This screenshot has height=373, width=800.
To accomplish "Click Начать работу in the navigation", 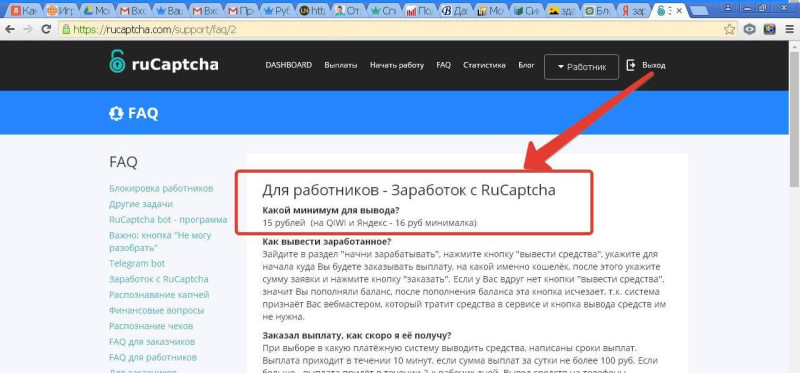I will tap(397, 65).
